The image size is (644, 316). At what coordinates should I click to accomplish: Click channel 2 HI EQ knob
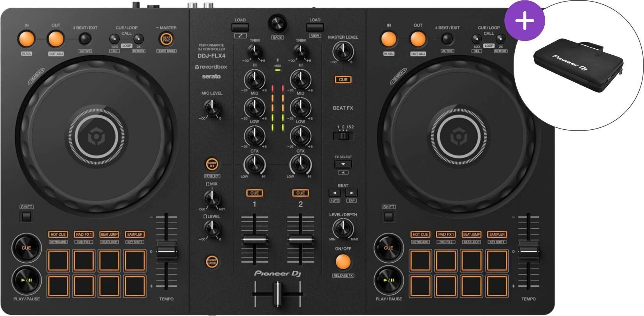click(x=300, y=80)
